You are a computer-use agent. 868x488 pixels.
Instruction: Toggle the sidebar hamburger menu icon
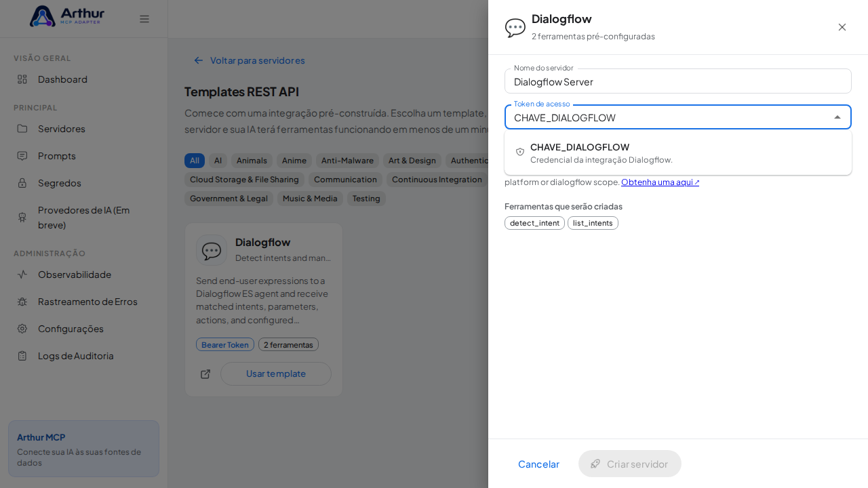[x=144, y=19]
